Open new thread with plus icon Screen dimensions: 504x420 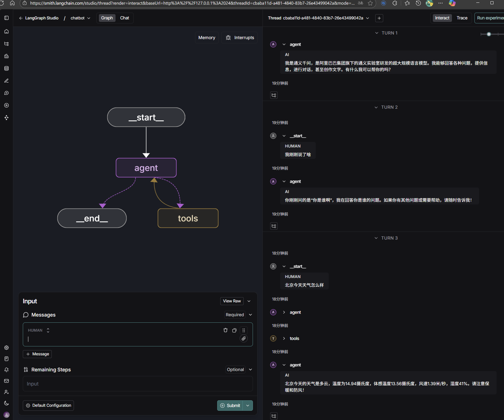(x=379, y=18)
